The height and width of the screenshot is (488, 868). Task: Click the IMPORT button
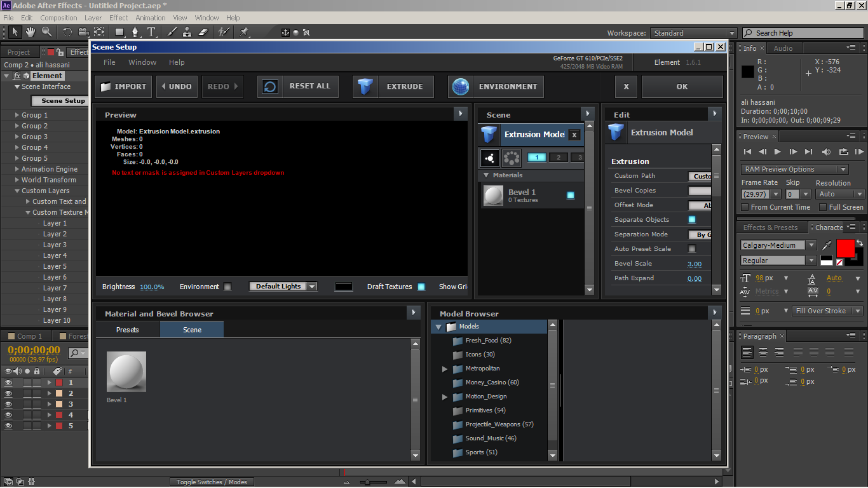tap(123, 86)
